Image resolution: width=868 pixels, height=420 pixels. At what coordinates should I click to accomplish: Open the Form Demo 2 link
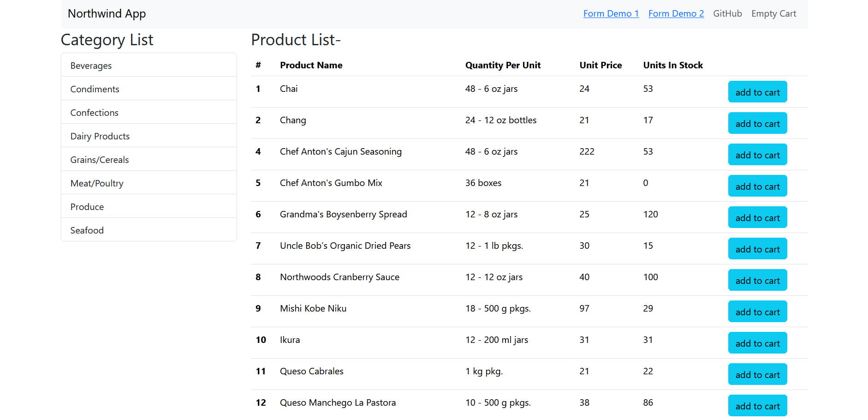676,14
